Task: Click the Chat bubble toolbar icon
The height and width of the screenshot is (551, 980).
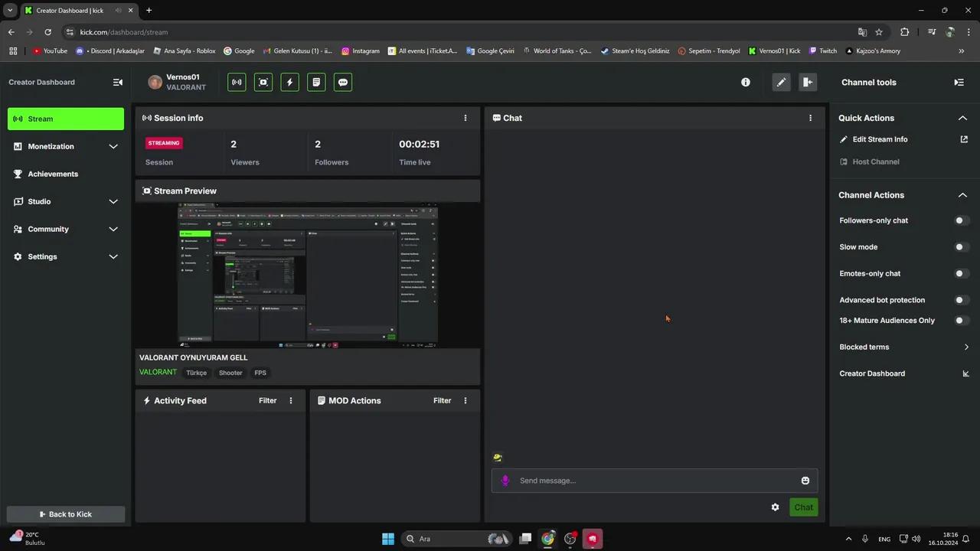Action: [343, 82]
